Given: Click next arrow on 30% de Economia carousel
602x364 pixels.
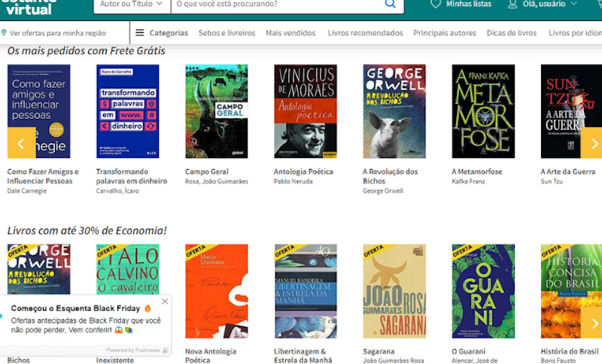Looking at the screenshot, I should 591,323.
